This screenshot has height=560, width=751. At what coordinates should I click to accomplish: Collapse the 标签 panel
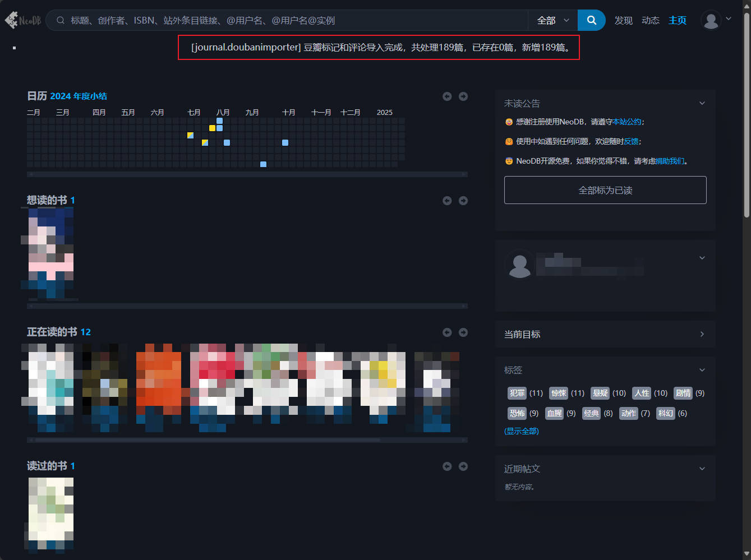(x=702, y=370)
